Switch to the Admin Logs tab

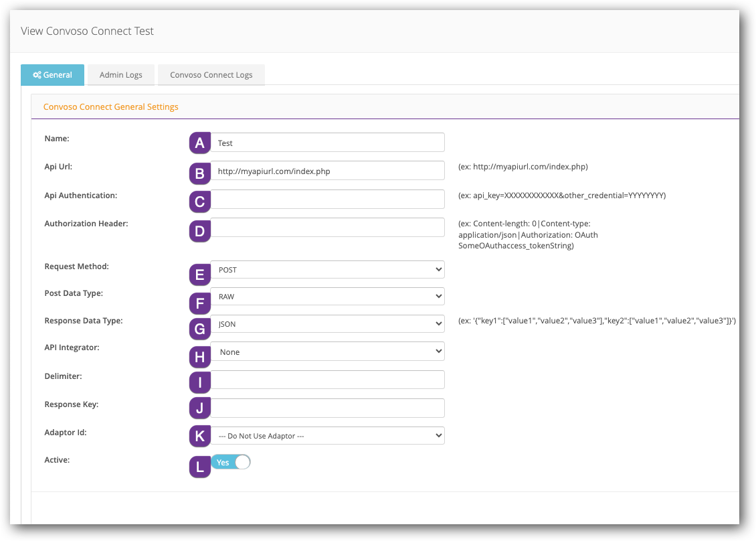pos(121,75)
